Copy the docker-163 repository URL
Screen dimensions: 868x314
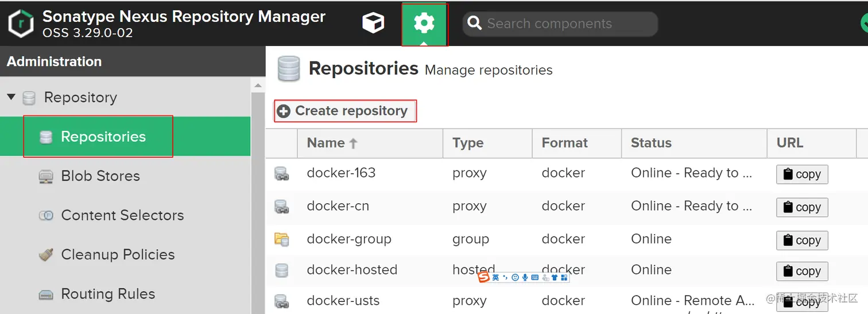[x=802, y=175]
